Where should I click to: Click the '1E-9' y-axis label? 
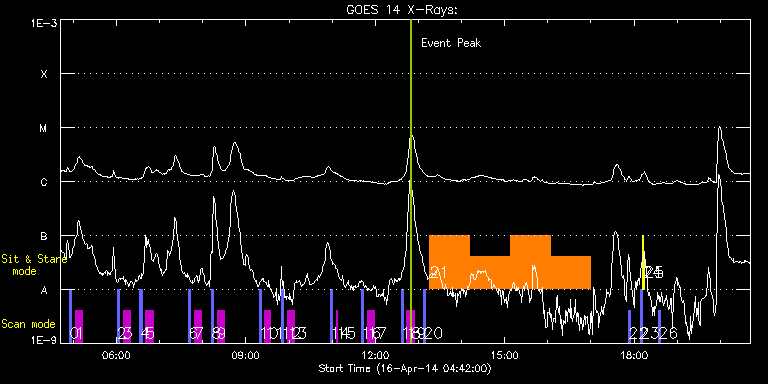44,339
